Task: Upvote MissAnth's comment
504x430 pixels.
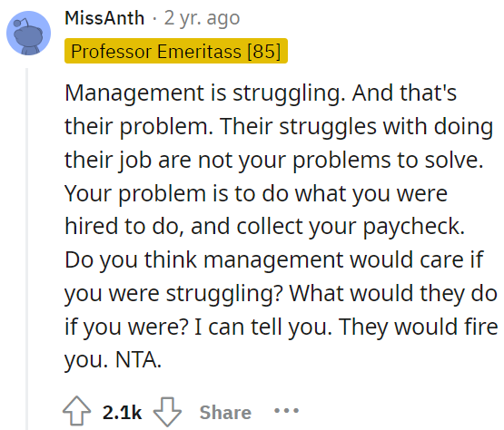Action: 76,411
